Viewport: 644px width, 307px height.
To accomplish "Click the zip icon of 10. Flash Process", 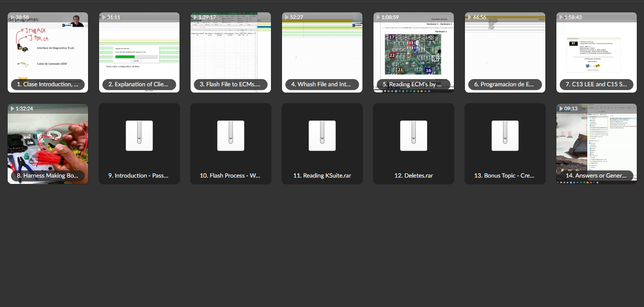I will coord(231,136).
